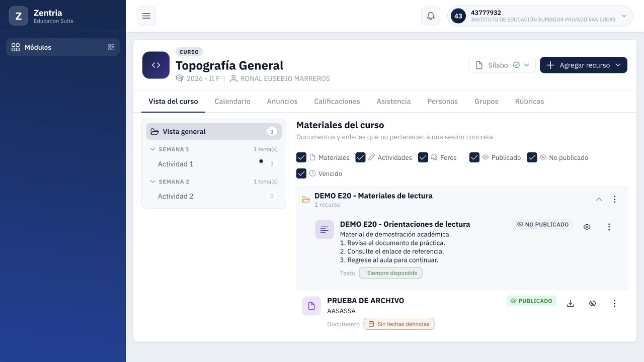This screenshot has height=362, width=644.
Task: Uncheck the Foros filter checkbox
Action: coord(423,157)
